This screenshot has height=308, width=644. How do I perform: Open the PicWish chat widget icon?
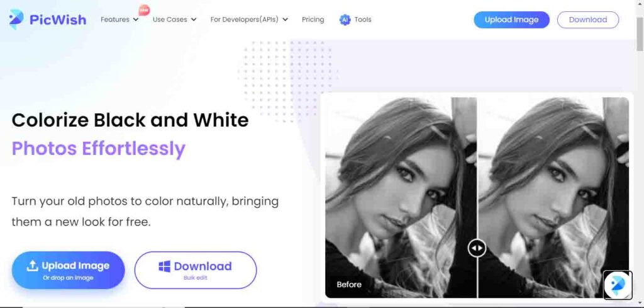[618, 284]
